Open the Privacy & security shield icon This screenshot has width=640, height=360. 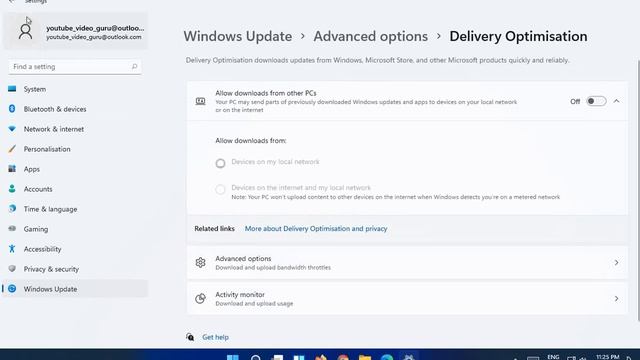click(x=12, y=269)
